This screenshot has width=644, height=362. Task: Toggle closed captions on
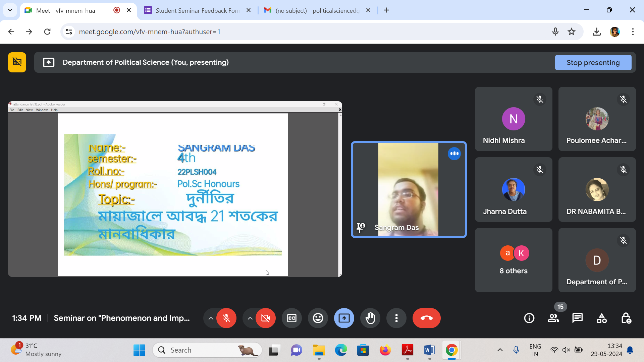tap(292, 318)
